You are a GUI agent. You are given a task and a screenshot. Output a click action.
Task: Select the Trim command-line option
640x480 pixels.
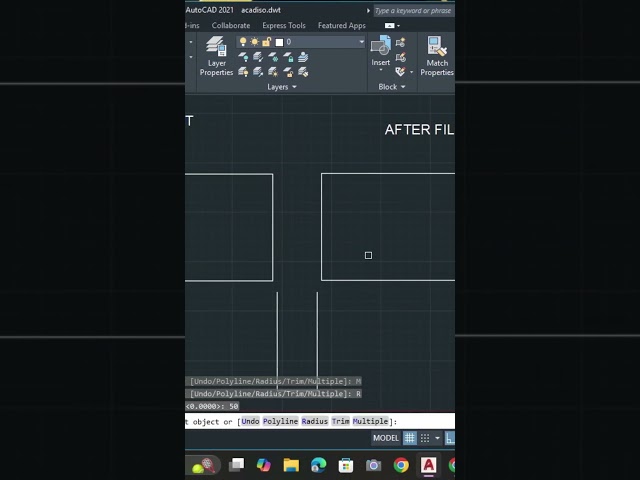pos(340,421)
